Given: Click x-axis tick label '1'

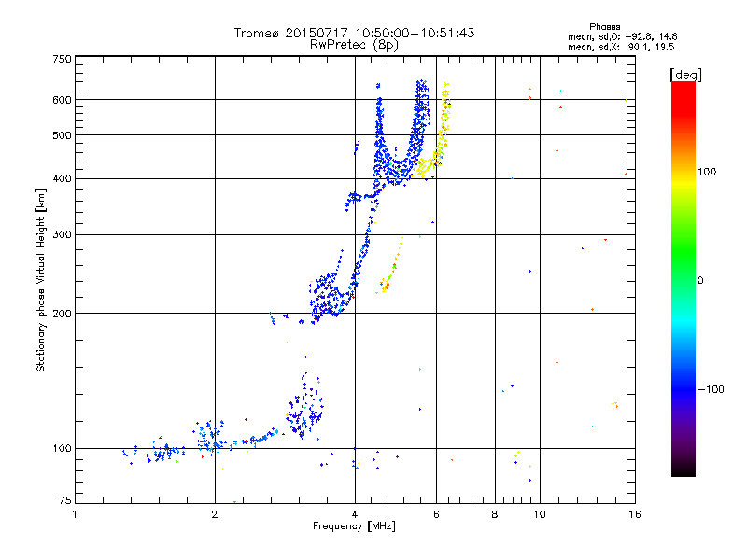Looking at the screenshot, I should tap(75, 514).
